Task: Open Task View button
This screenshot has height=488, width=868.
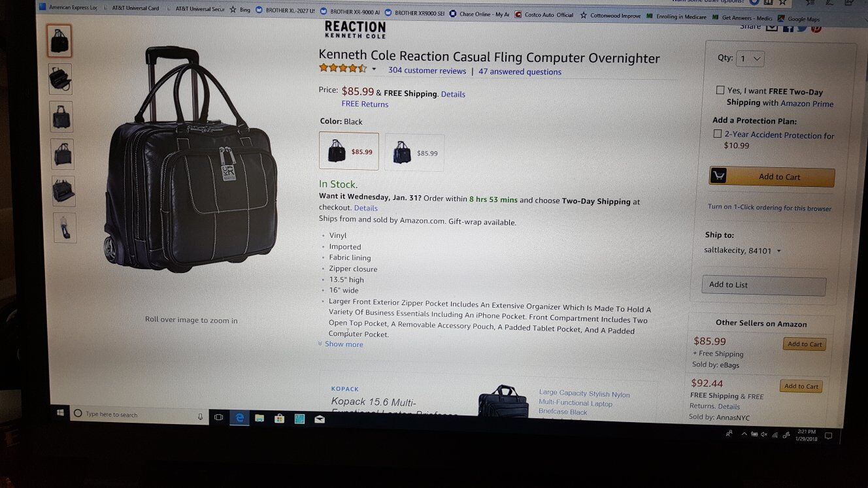Action: (218, 416)
